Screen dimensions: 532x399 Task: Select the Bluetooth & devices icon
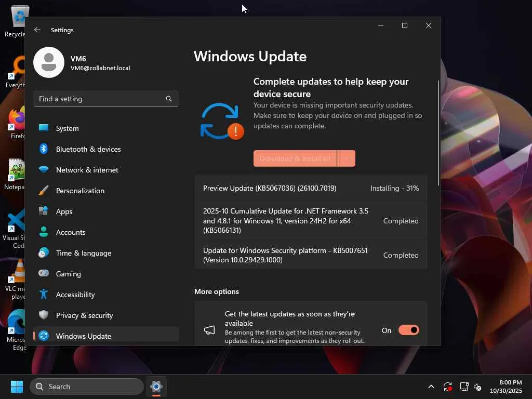click(44, 149)
